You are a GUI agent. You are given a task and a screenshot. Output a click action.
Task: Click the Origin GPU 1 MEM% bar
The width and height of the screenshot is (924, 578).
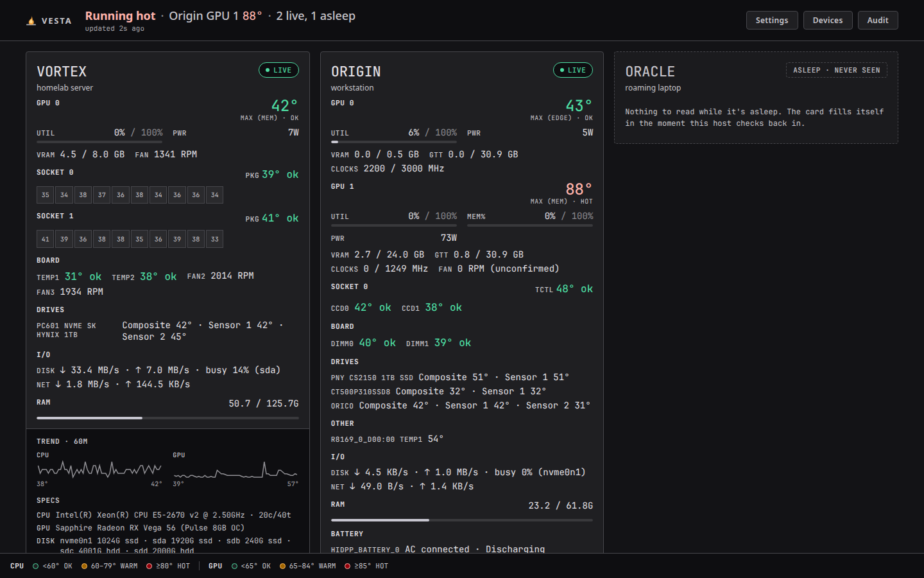(x=530, y=225)
